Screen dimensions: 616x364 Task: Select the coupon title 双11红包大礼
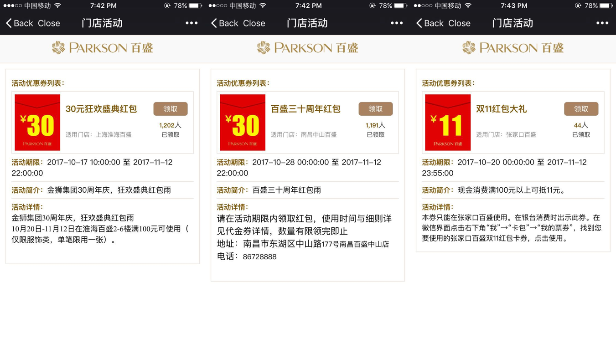[x=501, y=109]
